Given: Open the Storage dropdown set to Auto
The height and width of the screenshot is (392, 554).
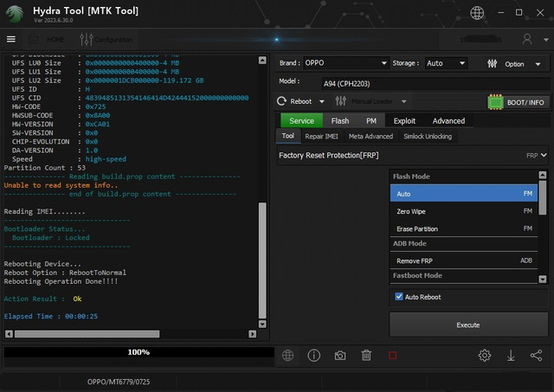Looking at the screenshot, I should point(446,63).
